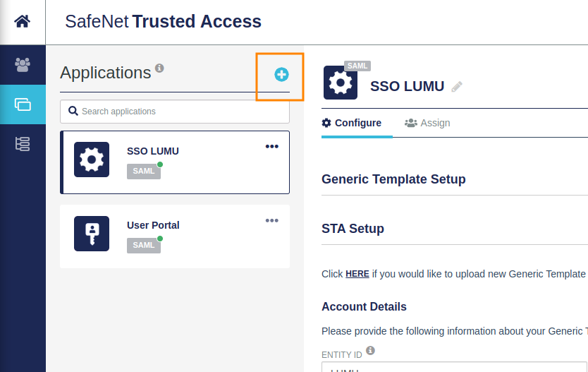Select the Applications sidebar icon
The image size is (588, 372).
(23, 104)
